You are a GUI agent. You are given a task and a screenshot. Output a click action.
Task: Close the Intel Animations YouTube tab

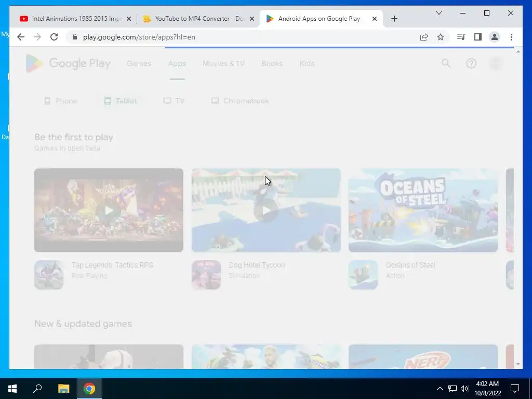pyautogui.click(x=129, y=19)
